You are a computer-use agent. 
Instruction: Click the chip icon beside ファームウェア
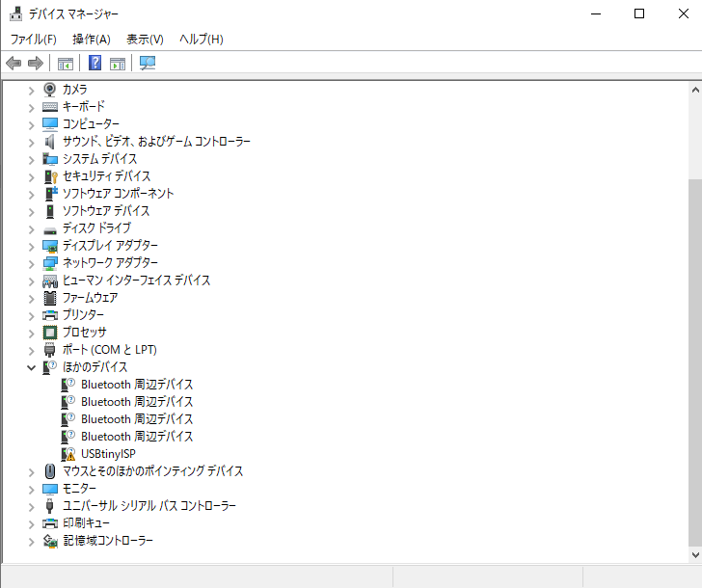50,298
